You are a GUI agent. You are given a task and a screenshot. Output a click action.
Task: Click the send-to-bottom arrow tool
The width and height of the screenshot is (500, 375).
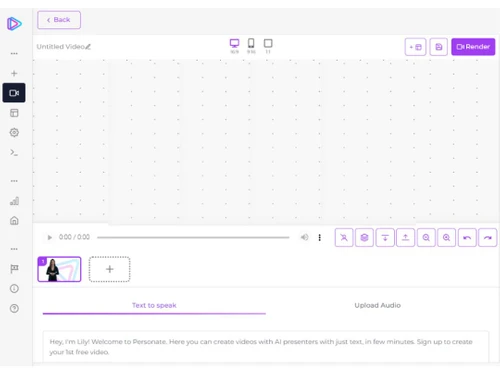point(385,237)
